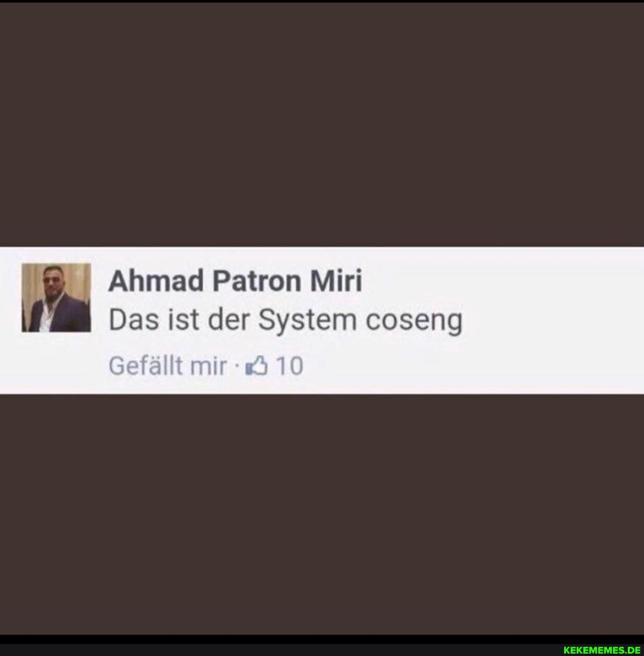The height and width of the screenshot is (656, 644).
Task: Click the word Patron in the commenter name
Action: pos(256,281)
